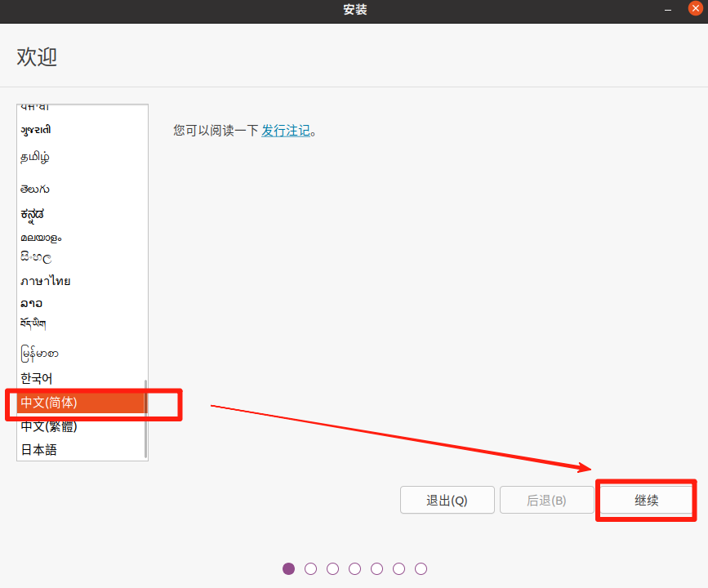The width and height of the screenshot is (708, 588).
Task: Select தமிழ் in the language list
Action: [x=82, y=157]
